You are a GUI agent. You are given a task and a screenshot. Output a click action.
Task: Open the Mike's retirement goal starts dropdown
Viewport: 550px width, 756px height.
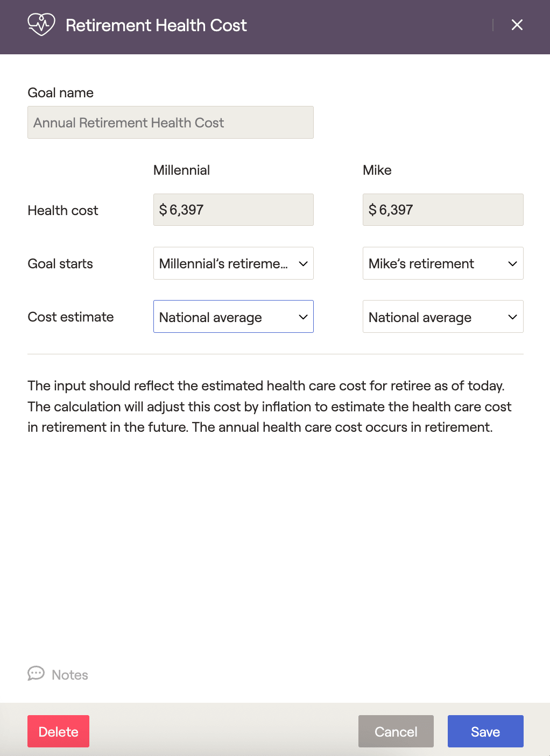point(443,263)
